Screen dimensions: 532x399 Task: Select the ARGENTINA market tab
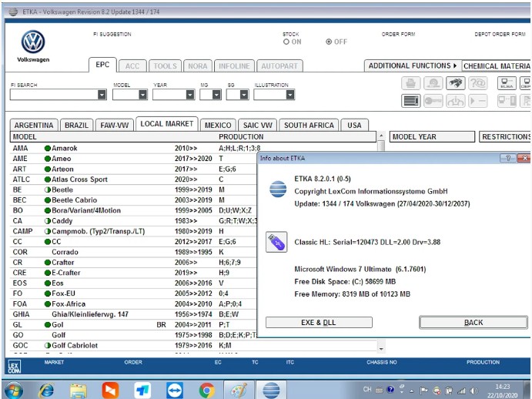click(x=34, y=126)
